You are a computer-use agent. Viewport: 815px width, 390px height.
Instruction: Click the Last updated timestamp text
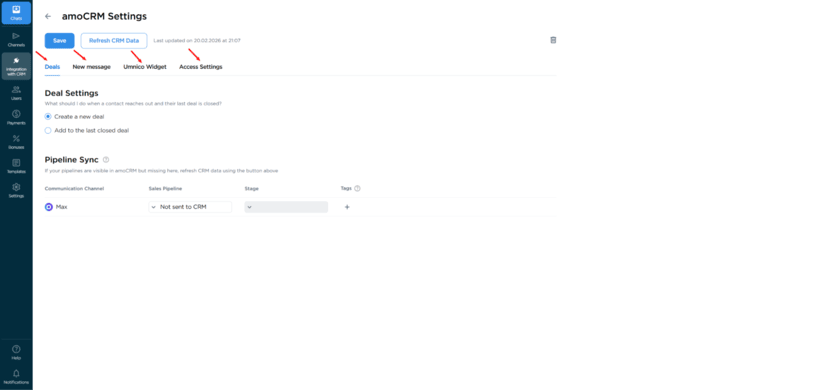click(x=197, y=41)
